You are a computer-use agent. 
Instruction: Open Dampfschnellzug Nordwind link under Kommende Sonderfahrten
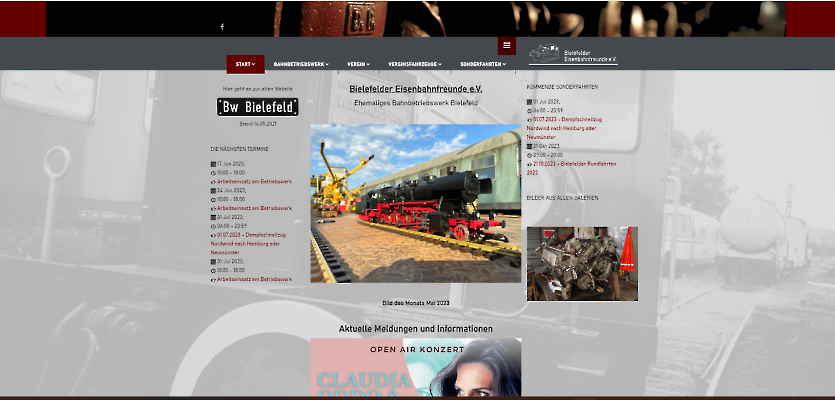pyautogui.click(x=564, y=128)
